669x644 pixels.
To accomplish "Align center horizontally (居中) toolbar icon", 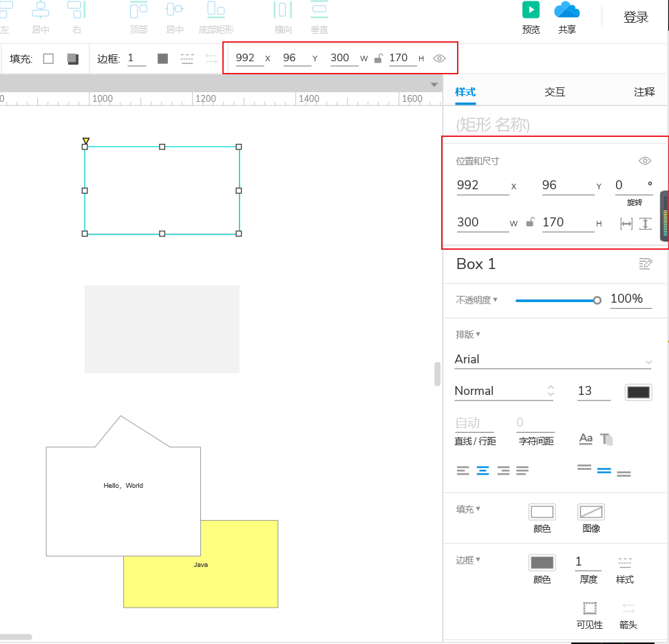I will point(41,10).
